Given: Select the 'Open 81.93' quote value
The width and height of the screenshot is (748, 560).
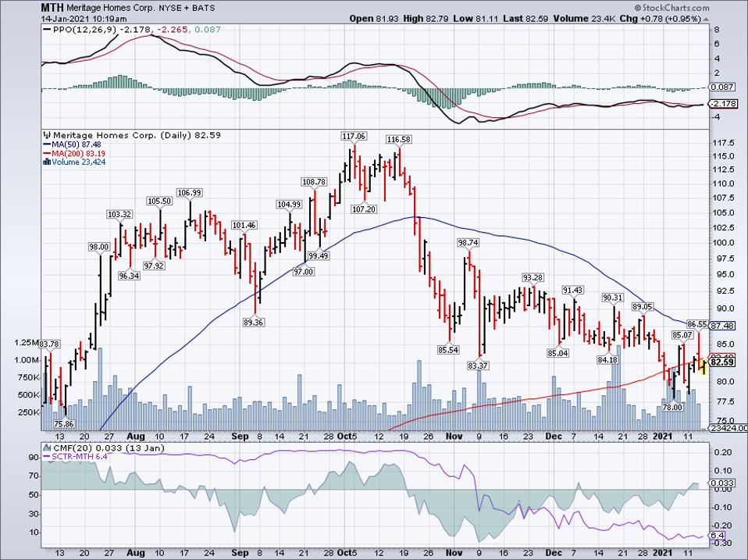Looking at the screenshot, I should tap(376, 19).
